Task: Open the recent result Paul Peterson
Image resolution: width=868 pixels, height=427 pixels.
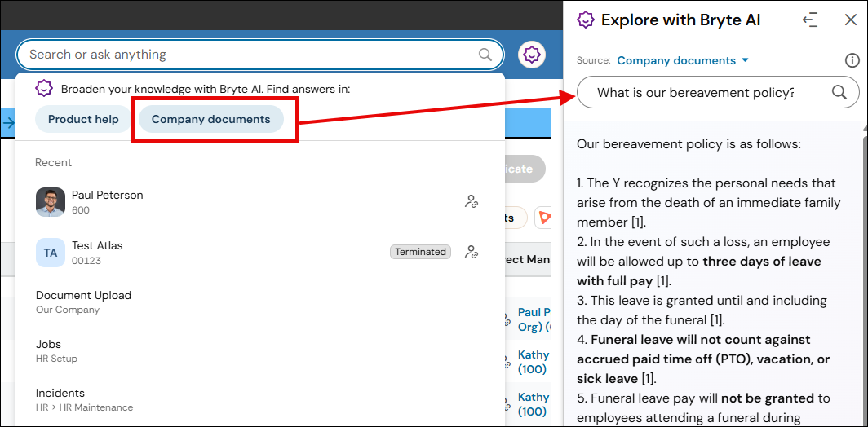Action: click(x=259, y=202)
